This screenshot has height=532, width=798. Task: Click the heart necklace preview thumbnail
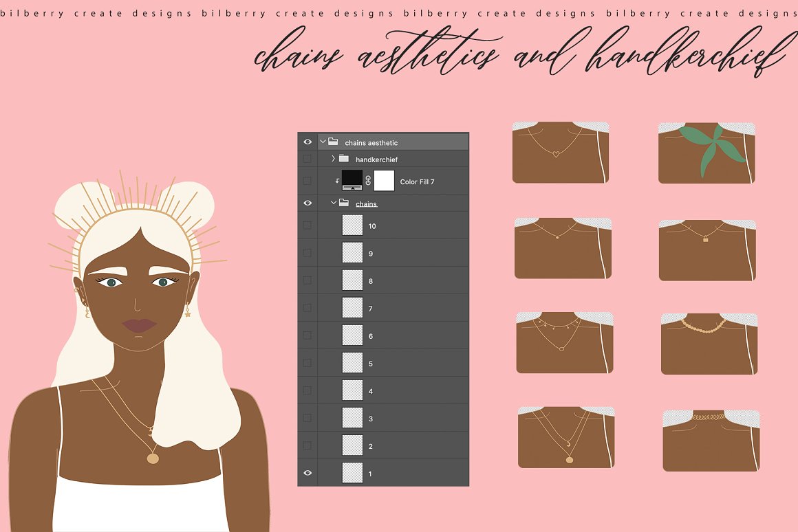pos(560,152)
